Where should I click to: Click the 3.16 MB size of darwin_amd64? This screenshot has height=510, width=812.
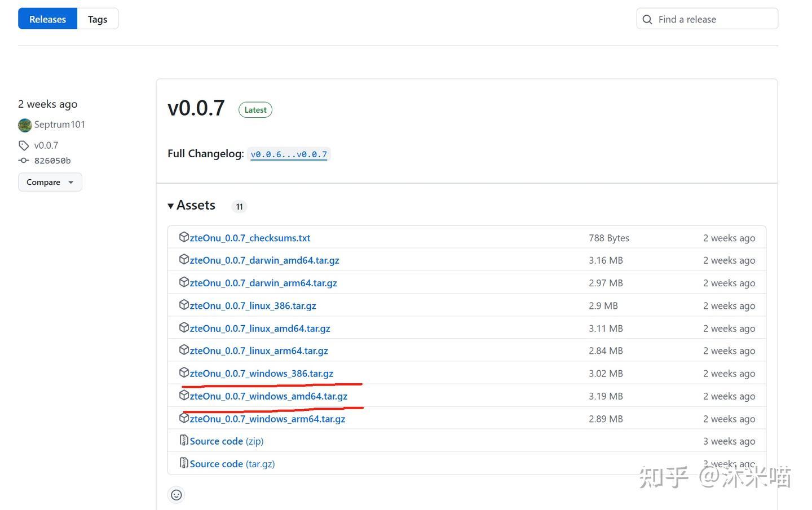pos(606,260)
